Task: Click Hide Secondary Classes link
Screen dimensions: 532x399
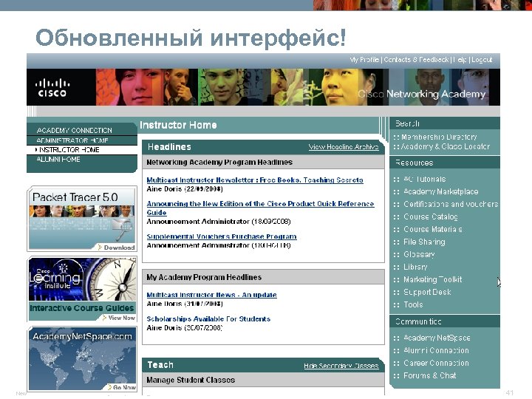Action: [x=341, y=366]
